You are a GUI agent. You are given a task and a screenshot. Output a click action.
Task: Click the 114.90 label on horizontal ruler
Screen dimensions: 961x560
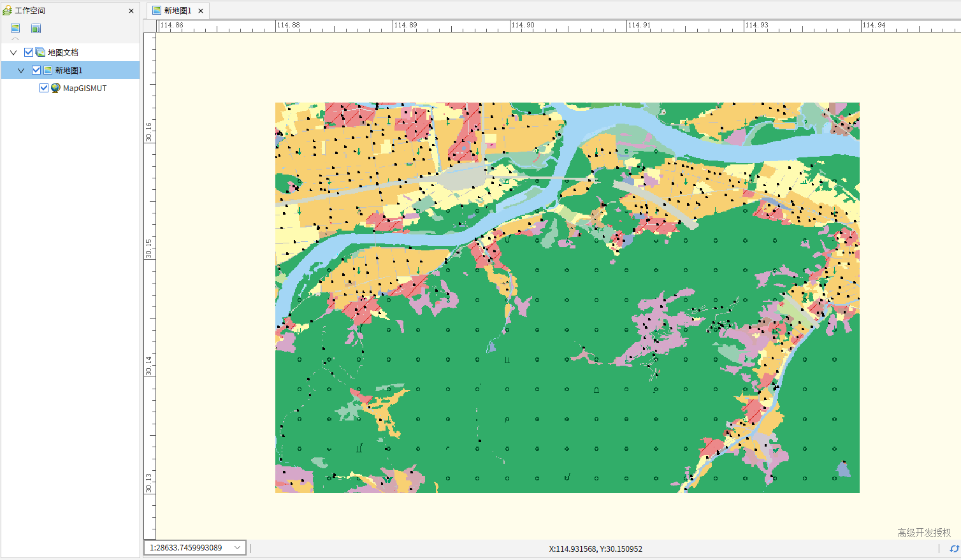[x=523, y=25]
